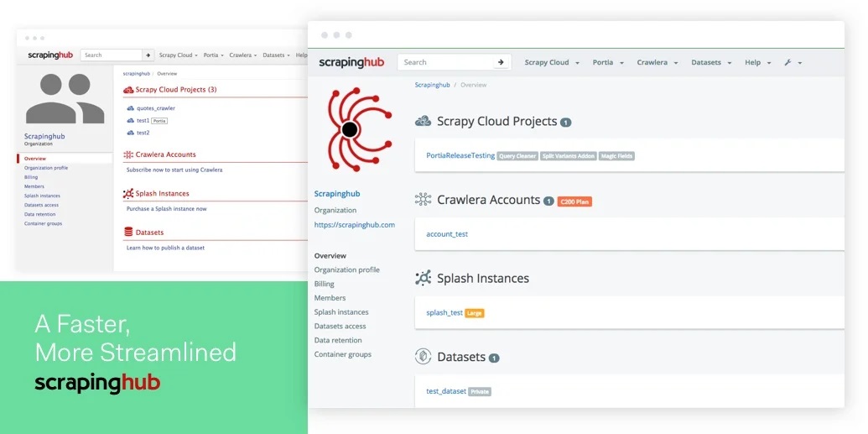
Task: Click the red Datasets icon in back window
Action: pos(128,233)
